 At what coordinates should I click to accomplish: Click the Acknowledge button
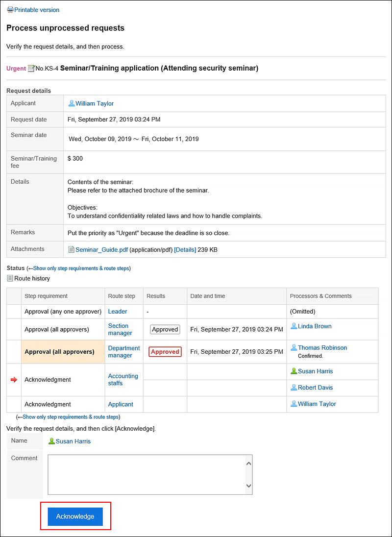coord(75,516)
